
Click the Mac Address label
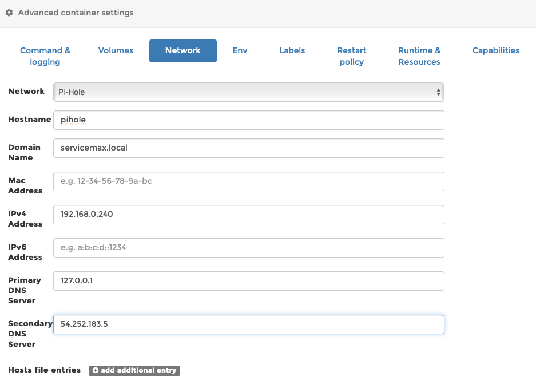tap(25, 185)
